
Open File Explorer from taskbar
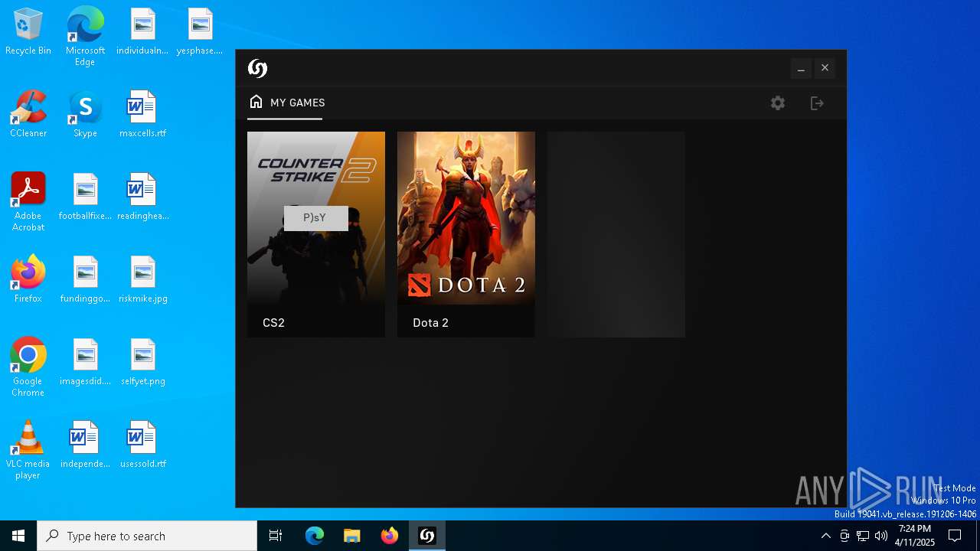(351, 536)
